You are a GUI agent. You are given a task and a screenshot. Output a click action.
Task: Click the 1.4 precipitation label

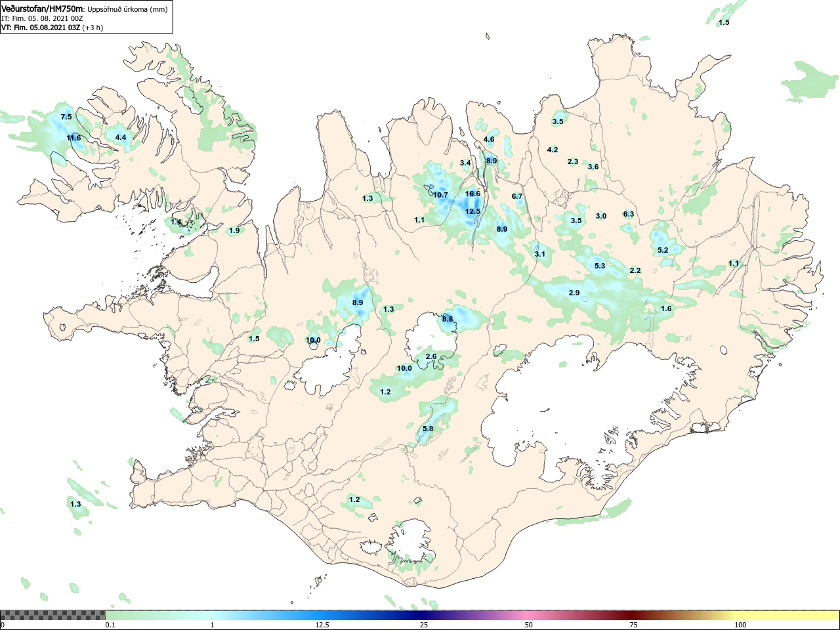[x=176, y=222]
